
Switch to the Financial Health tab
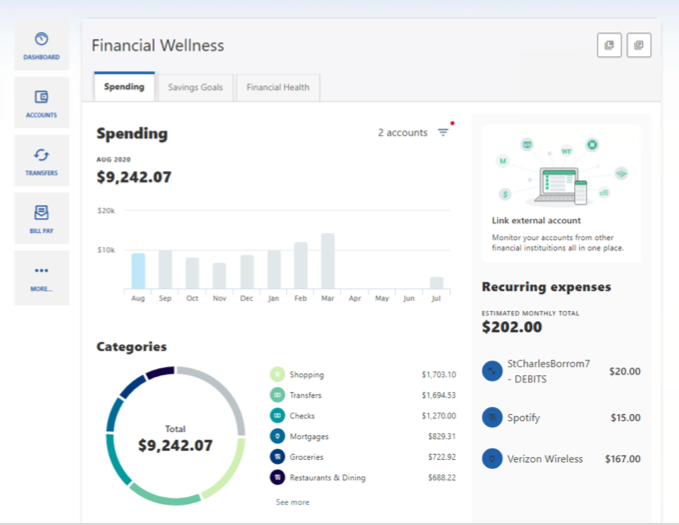coord(278,87)
